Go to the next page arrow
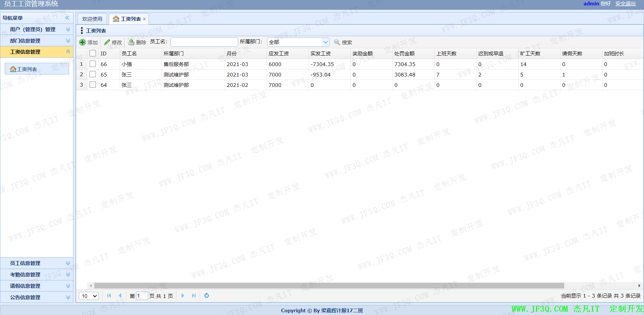The image size is (644, 315). click(183, 296)
